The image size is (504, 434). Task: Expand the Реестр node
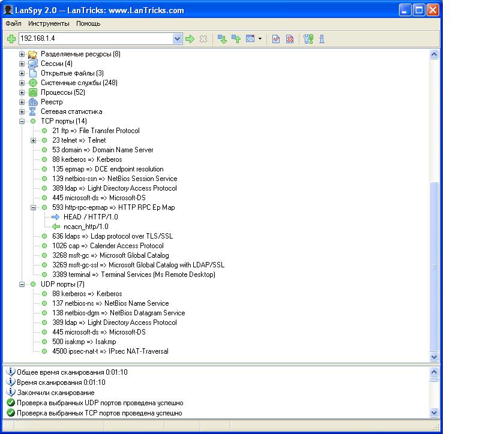coord(22,102)
